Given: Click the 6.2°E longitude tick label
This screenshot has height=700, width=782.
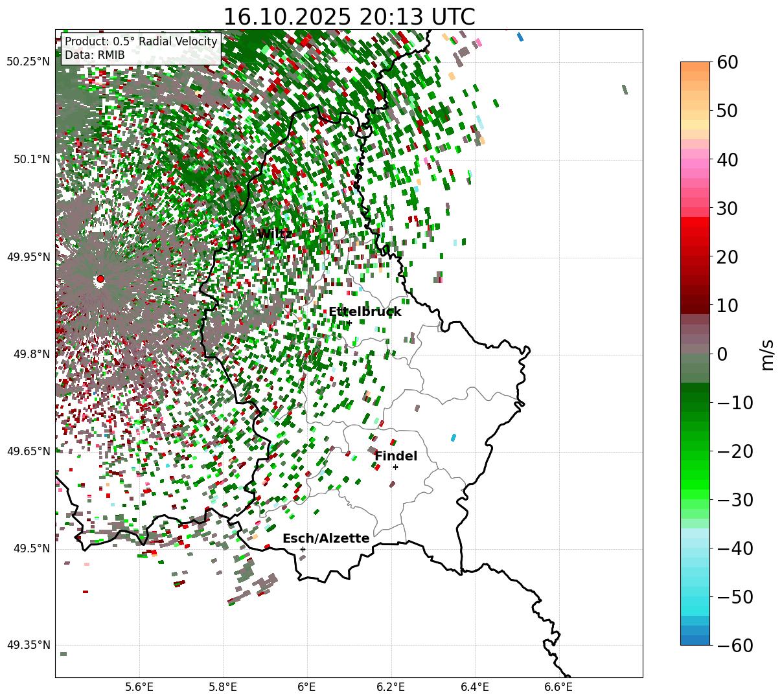Looking at the screenshot, I should tap(391, 687).
